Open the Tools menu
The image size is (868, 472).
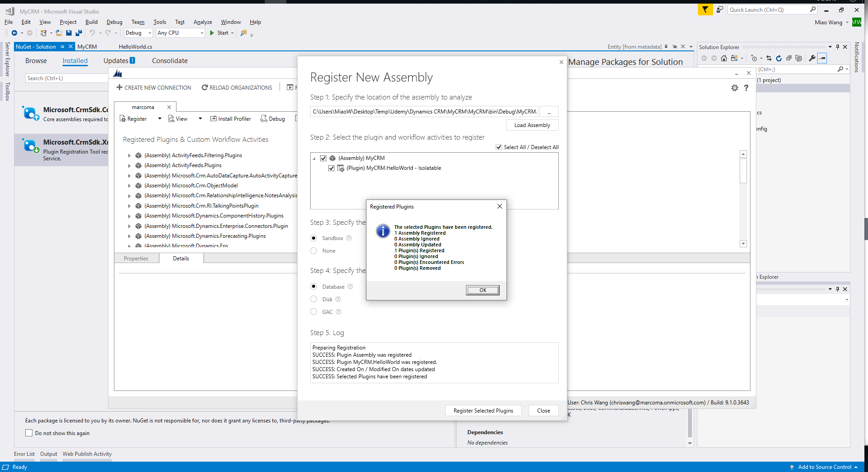pos(159,22)
